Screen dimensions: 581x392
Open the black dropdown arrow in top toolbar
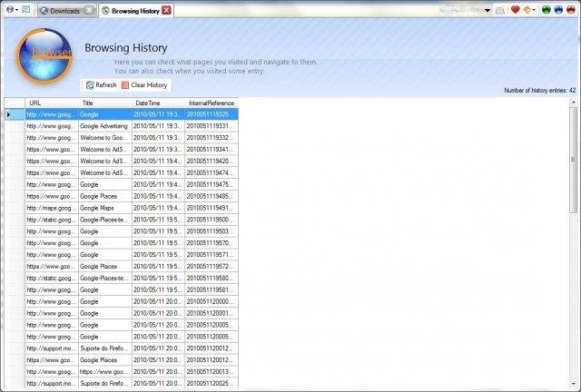[487, 10]
